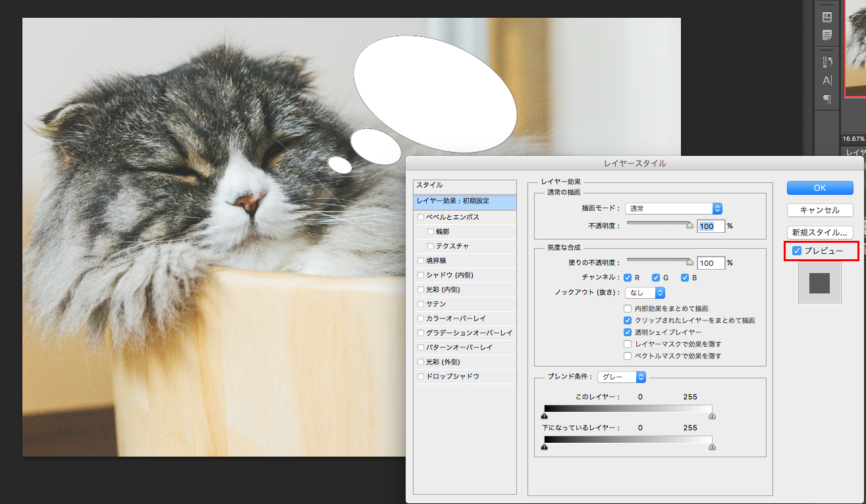Check レイヤーマスクで効果を隠す option
The height and width of the screenshot is (504, 866).
point(628,344)
